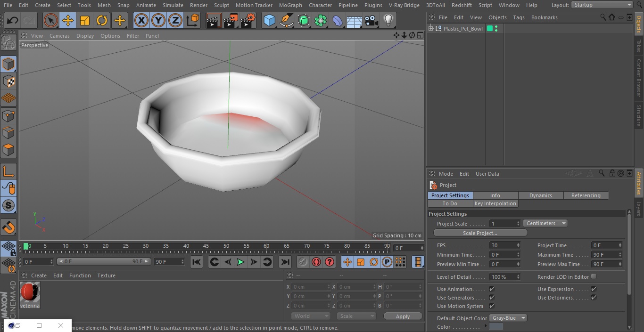Open the Sculpt menu
This screenshot has width=644, height=332.
[221, 5]
